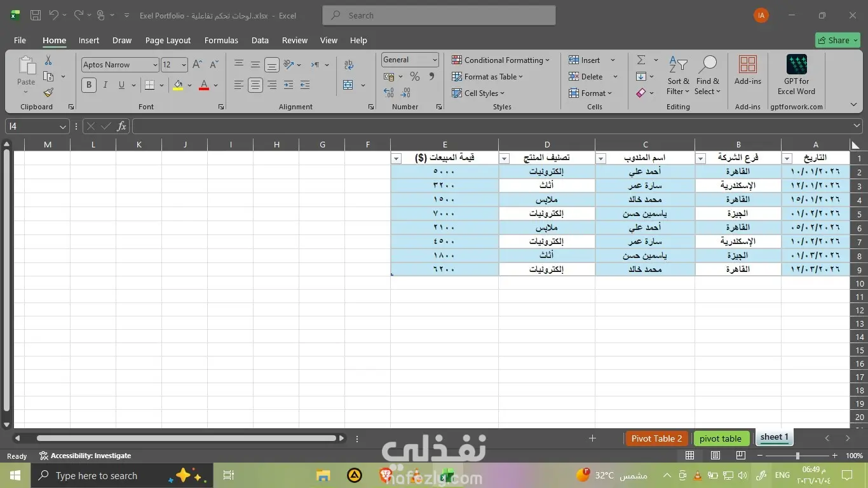Open the font size 12 dropdown
Screen dimensions: 868x488
[184, 65]
